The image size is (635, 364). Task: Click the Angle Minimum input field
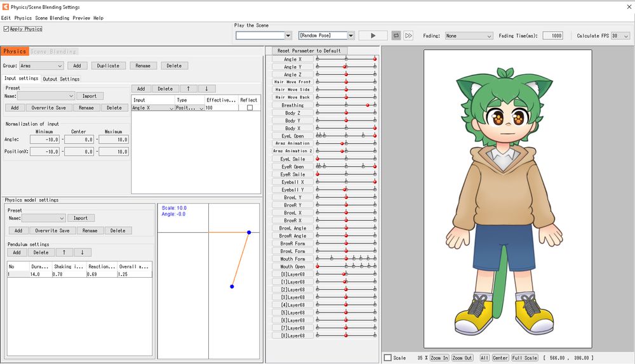point(44,140)
